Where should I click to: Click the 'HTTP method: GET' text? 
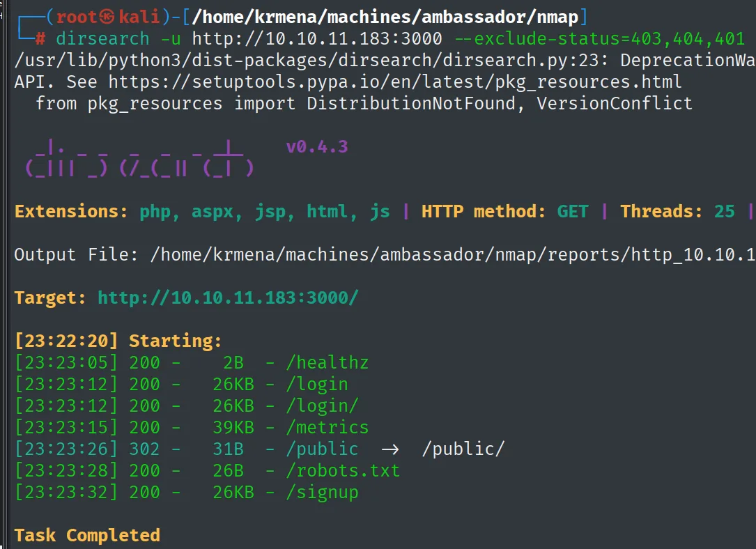(x=505, y=211)
